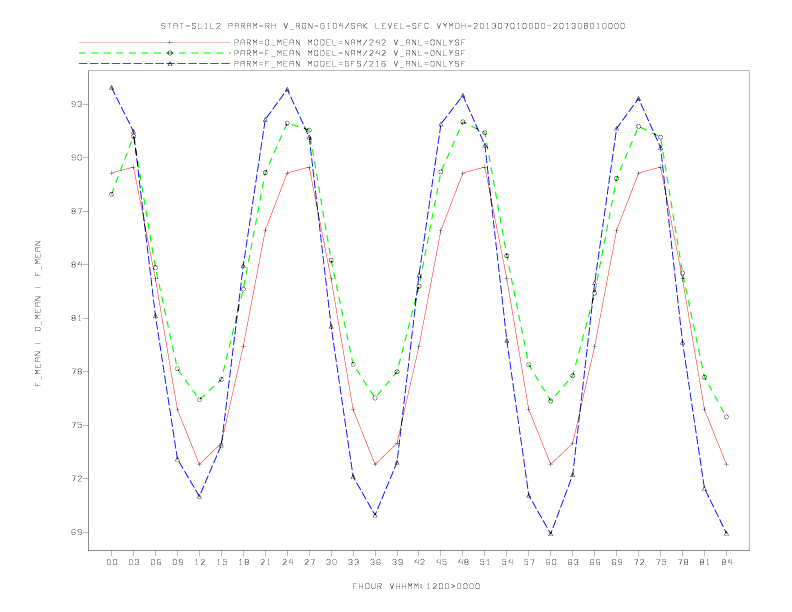Click green NAM circle data point at hour 12
This screenshot has width=792, height=612.
point(200,399)
